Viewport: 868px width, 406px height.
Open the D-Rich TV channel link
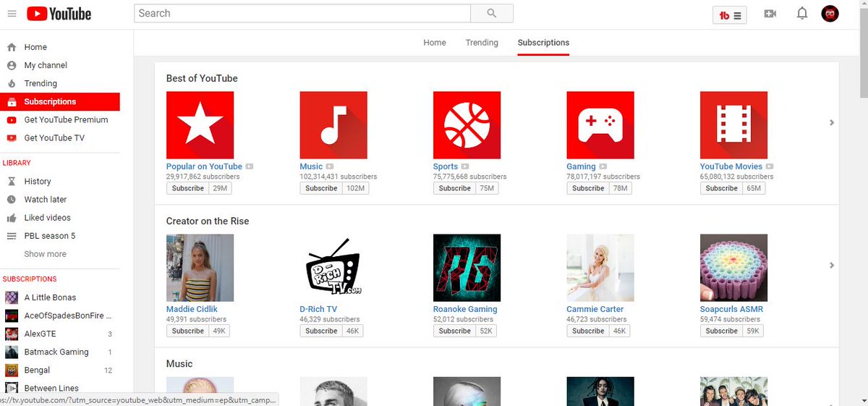(319, 309)
